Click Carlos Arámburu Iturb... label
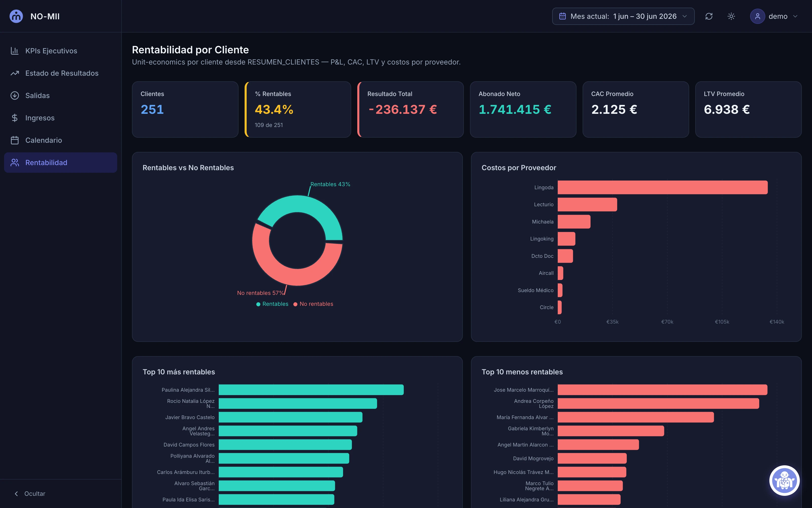This screenshot has width=812, height=508. [185, 472]
